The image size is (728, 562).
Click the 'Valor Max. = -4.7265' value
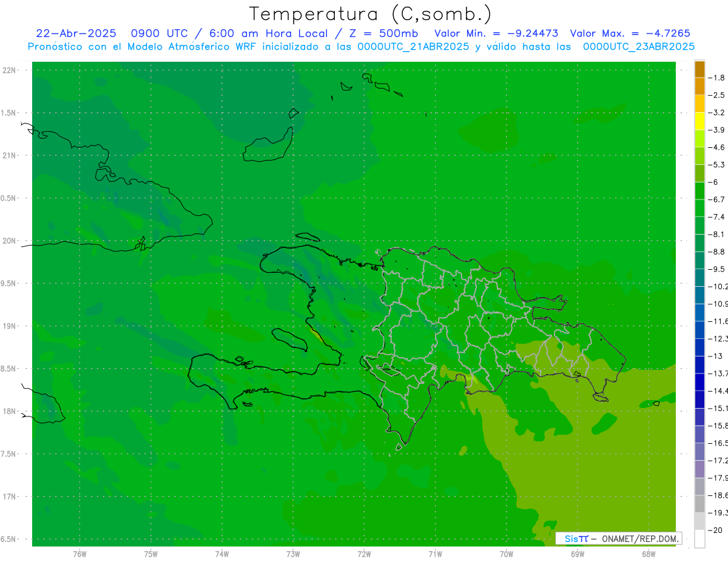[630, 33]
